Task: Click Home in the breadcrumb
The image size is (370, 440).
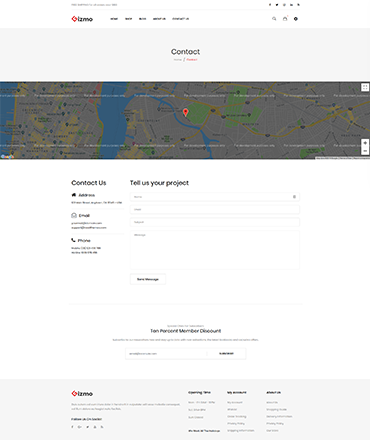Action: [178, 60]
